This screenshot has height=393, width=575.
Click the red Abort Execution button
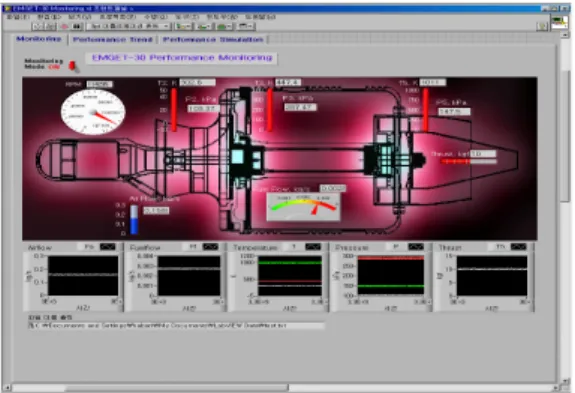pos(64,26)
